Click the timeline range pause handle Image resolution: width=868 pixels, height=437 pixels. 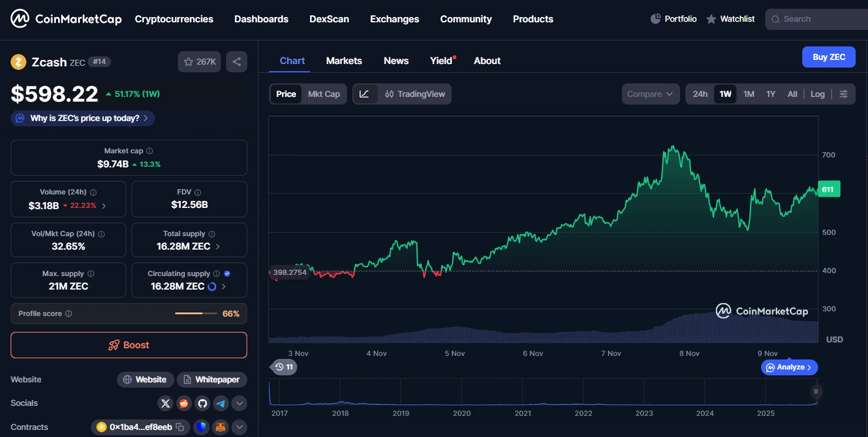point(815,391)
